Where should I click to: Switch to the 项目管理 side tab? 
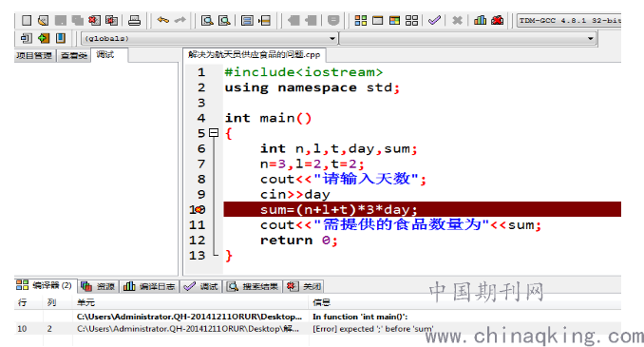[x=34, y=55]
